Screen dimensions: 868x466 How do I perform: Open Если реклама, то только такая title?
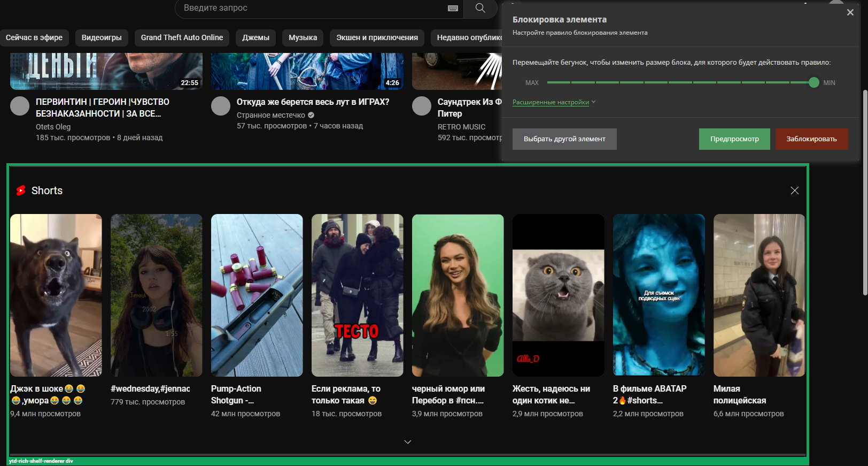click(346, 394)
